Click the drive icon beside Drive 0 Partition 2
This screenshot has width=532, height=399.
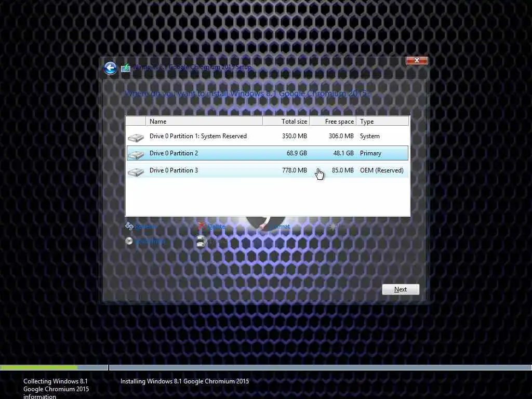point(136,155)
